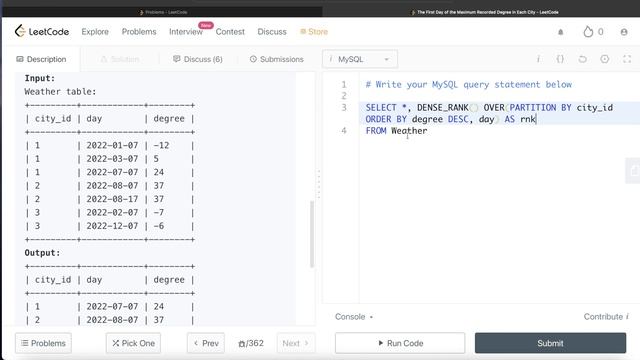Click the -12 degree value
This screenshot has width=640, height=360.
coord(161,145)
